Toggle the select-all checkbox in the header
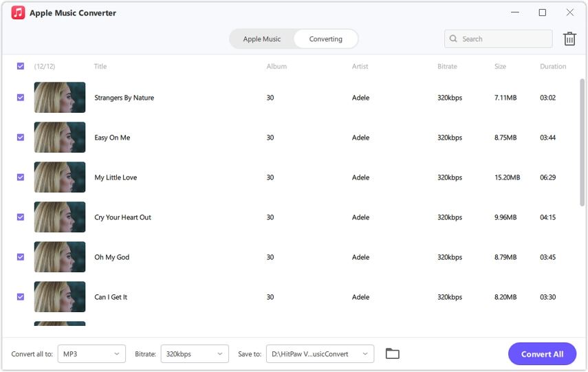 click(21, 66)
